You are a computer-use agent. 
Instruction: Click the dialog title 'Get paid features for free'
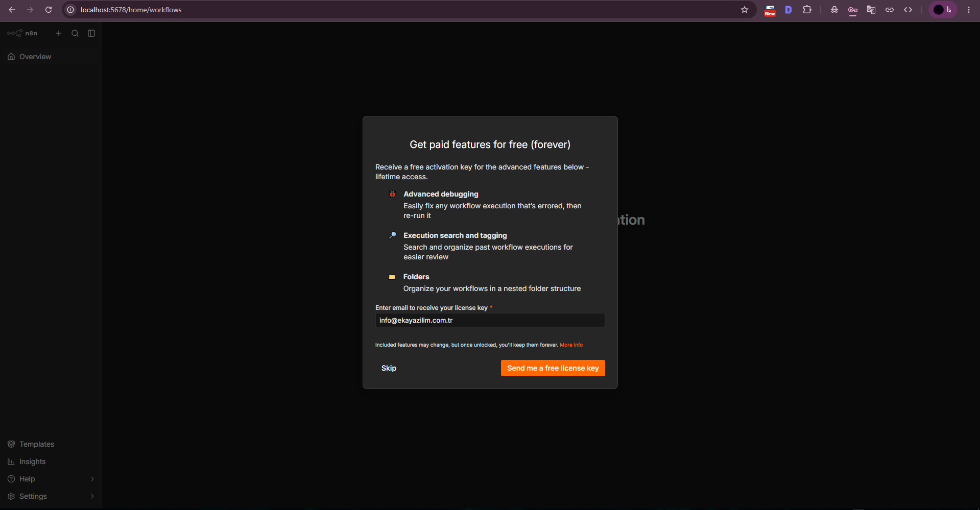pos(490,144)
